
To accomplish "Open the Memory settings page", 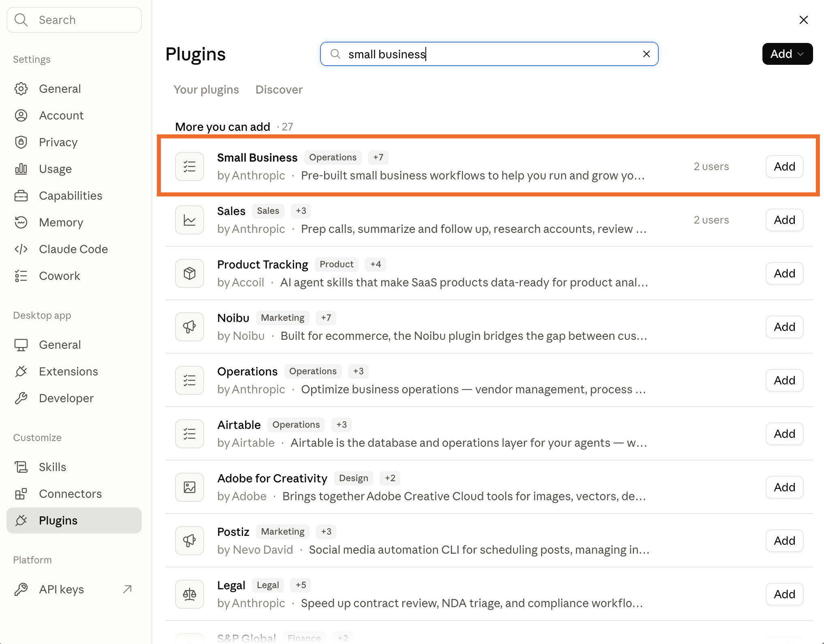I will 74,222.
